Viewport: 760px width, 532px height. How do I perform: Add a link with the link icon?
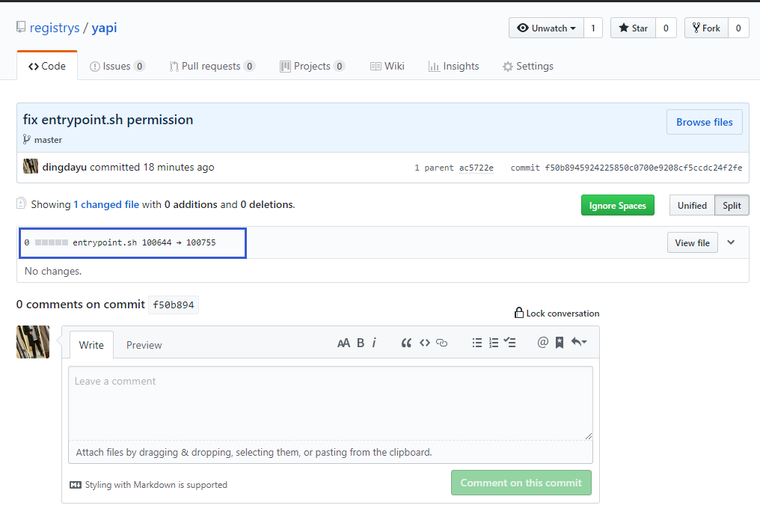click(441, 343)
